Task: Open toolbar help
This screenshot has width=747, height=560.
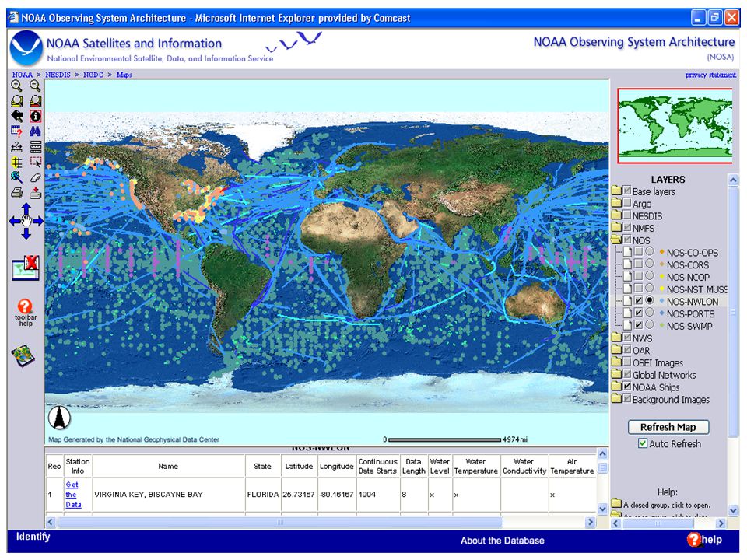Action: click(25, 313)
